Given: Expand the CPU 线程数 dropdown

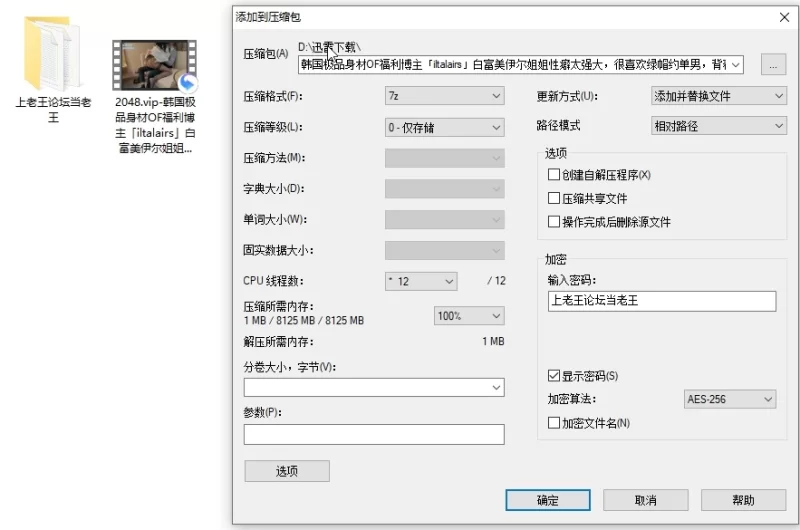Looking at the screenshot, I should [x=420, y=282].
